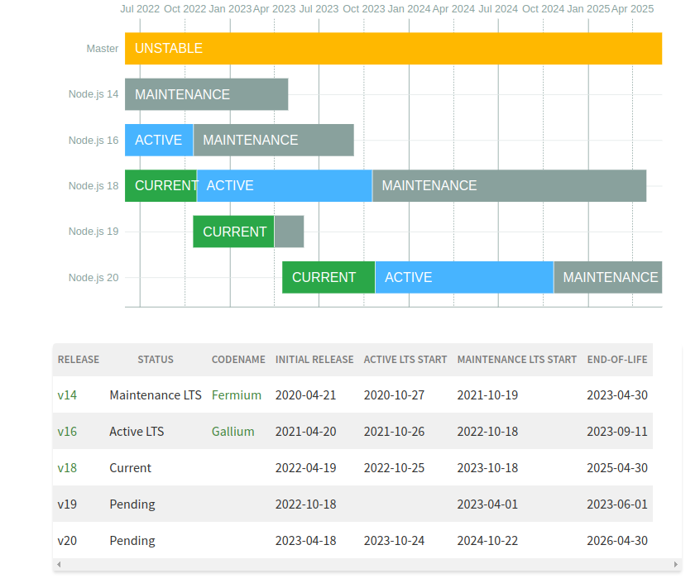
Task: Click the table's left scroll arrow
Action: point(59,564)
